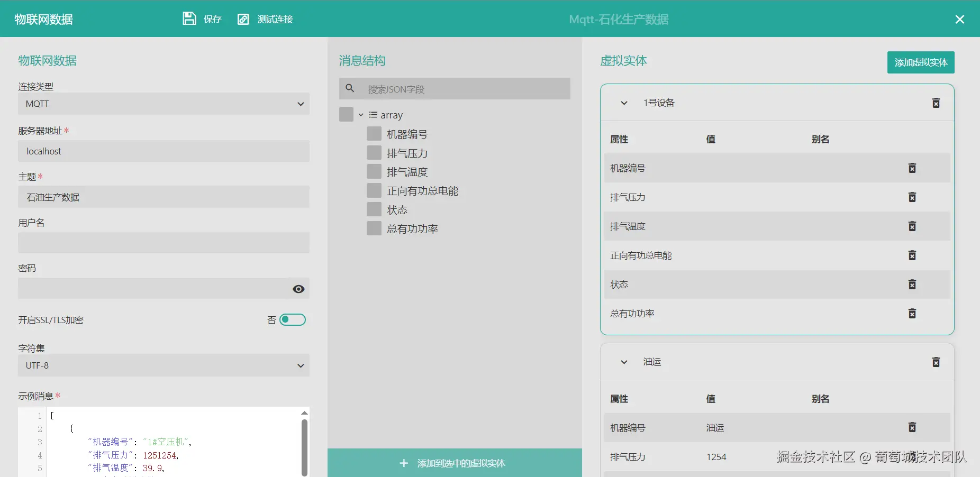Image resolution: width=980 pixels, height=477 pixels.
Task: Collapse the 油运 entity panel
Action: tap(624, 362)
